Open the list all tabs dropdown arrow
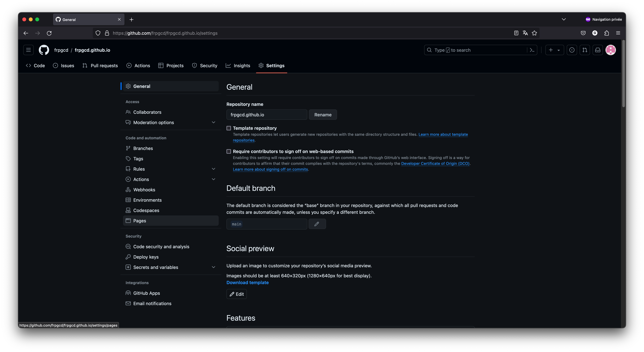 click(563, 20)
